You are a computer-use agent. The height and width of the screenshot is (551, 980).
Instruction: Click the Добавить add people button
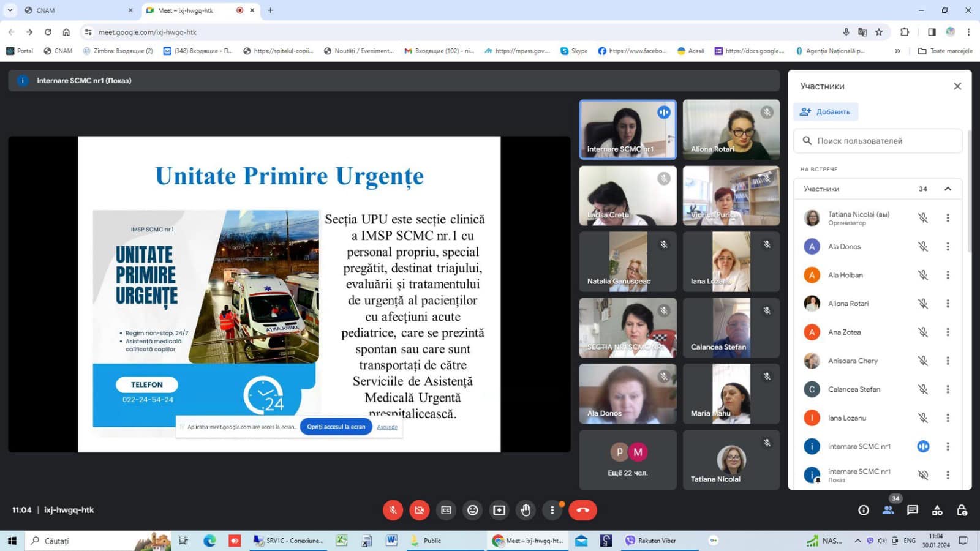(x=826, y=112)
